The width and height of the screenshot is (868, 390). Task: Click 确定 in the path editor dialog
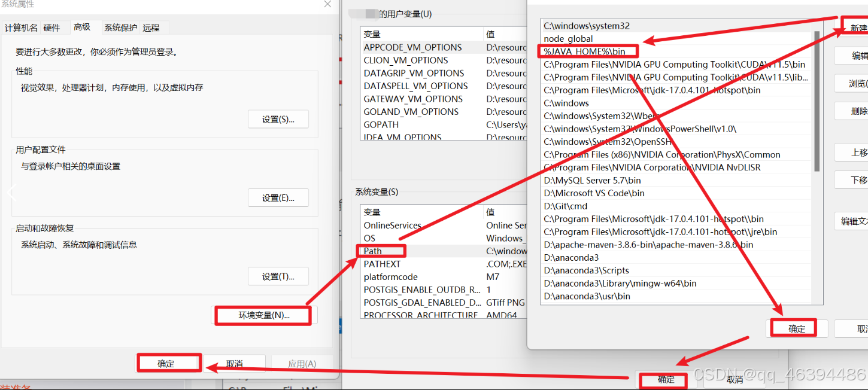pos(797,328)
